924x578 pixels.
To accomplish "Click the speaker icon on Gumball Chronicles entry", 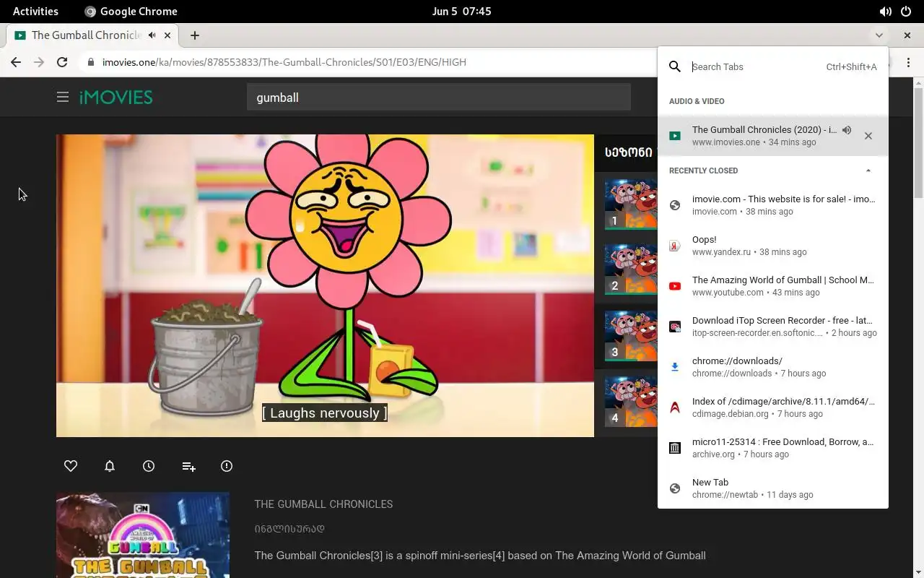I will (x=847, y=130).
